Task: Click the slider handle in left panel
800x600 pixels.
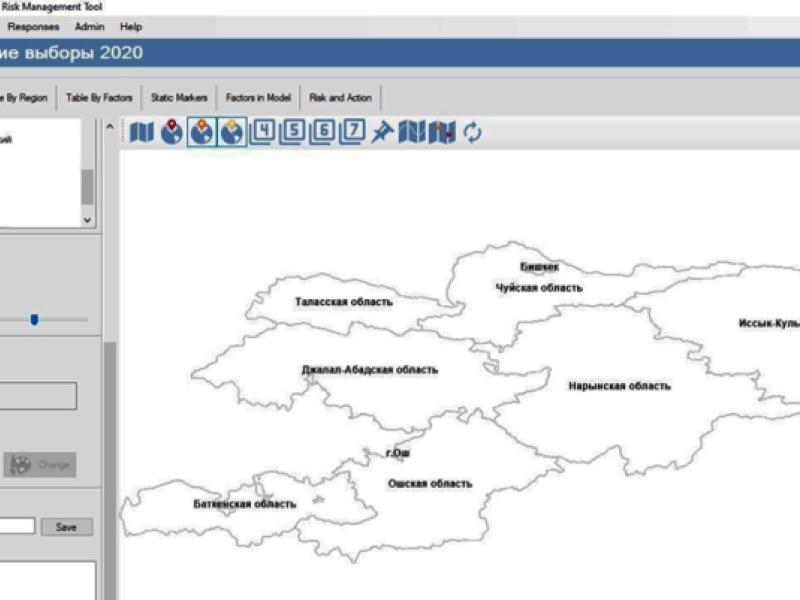Action: [34, 320]
